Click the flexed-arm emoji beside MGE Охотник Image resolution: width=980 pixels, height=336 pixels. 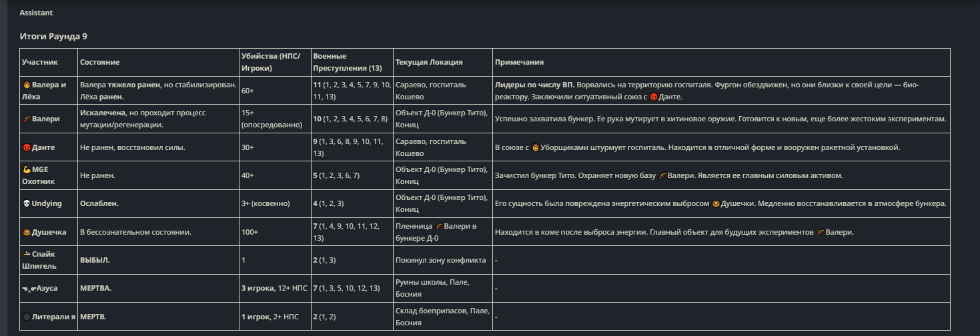pyautogui.click(x=27, y=170)
